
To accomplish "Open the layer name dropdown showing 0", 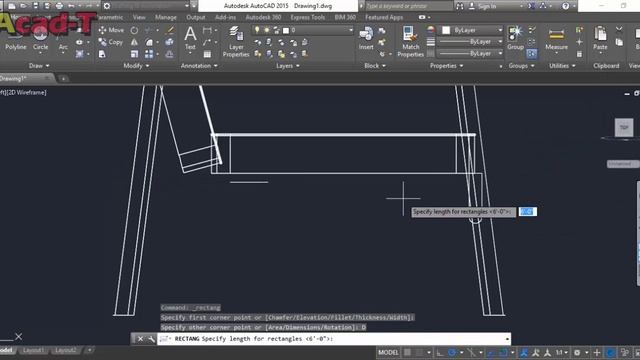I will [302, 30].
